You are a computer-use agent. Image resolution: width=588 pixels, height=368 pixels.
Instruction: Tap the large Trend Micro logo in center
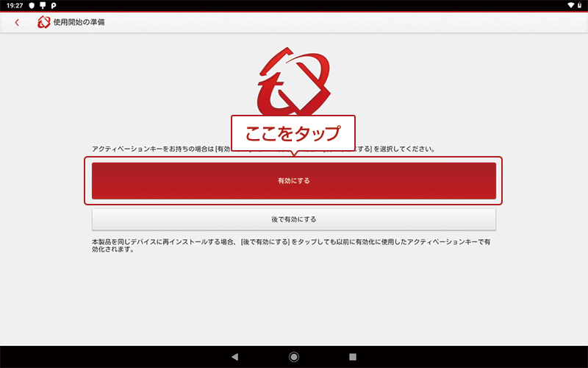(x=293, y=82)
